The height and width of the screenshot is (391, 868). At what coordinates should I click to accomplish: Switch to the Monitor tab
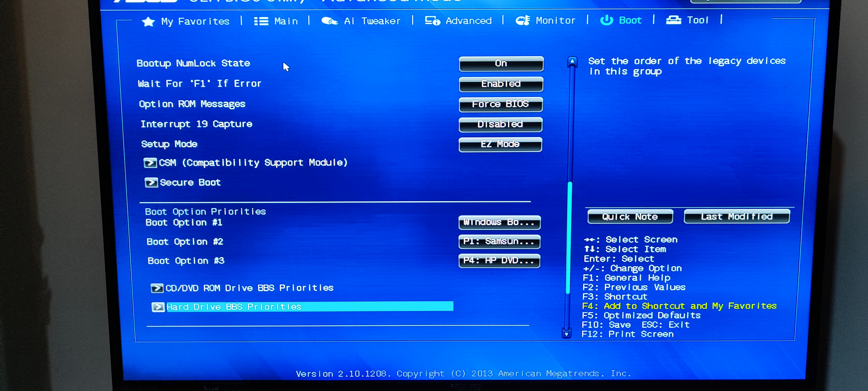point(545,21)
